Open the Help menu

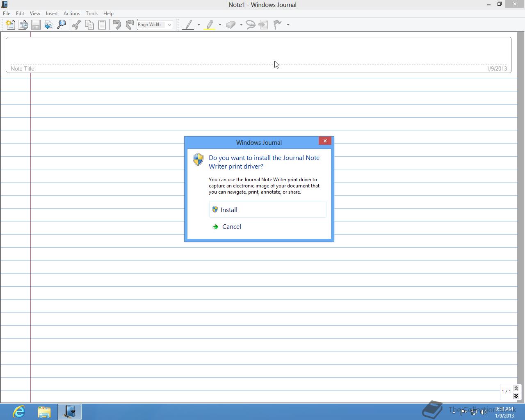coord(108,14)
